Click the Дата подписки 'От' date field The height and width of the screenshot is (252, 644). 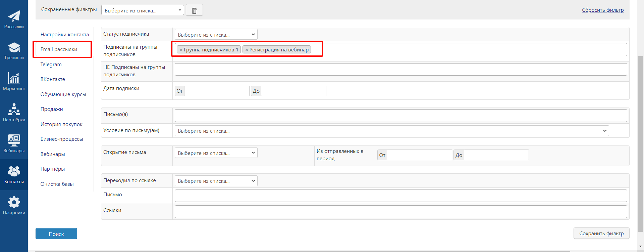click(217, 91)
